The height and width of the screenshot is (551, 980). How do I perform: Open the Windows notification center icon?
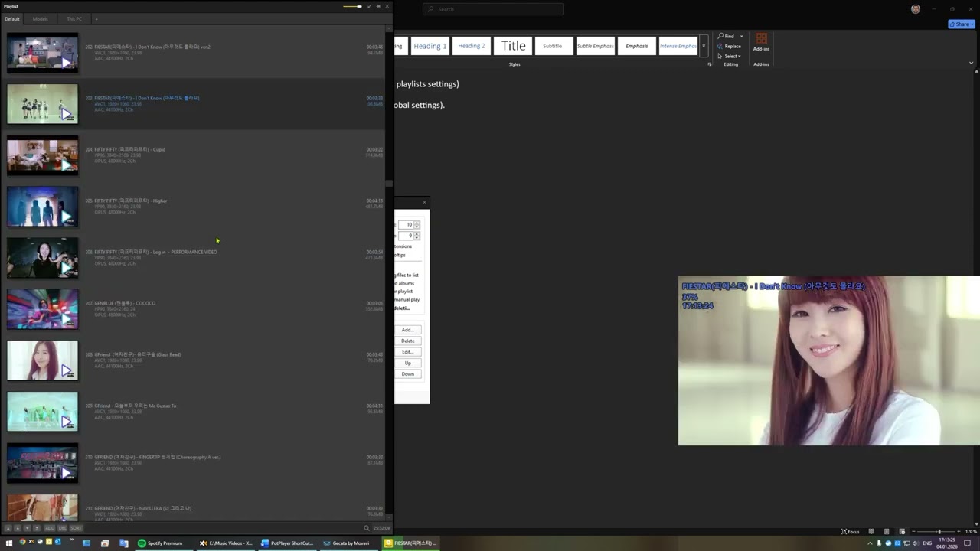point(968,543)
